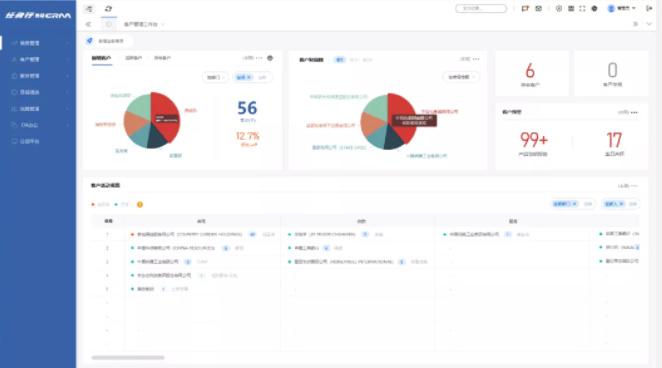662x368 pixels.
Task: Select the third tab in first chart card
Action: tap(163, 58)
